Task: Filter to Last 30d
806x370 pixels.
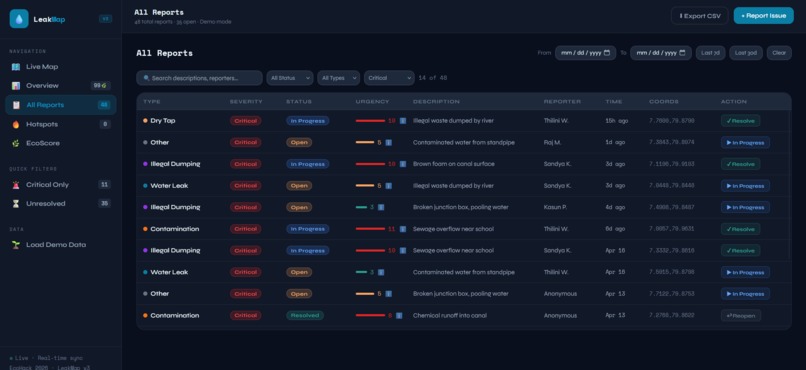Action: [x=745, y=53]
